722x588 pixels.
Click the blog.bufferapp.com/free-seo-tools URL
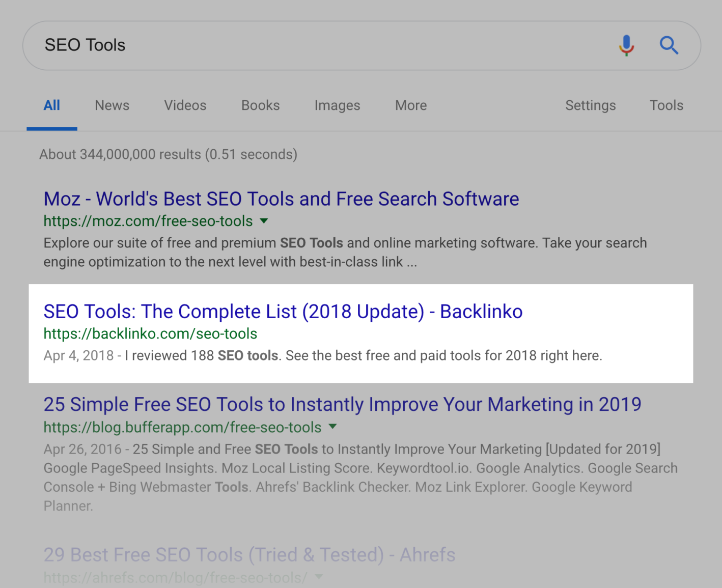pos(183,427)
